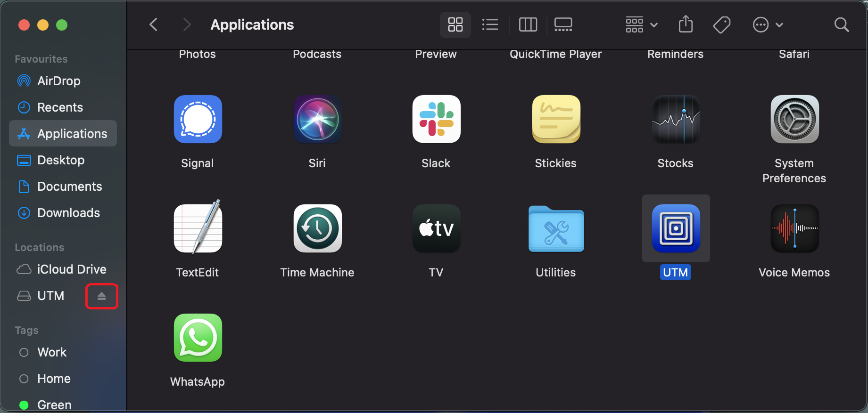Click the green full-screen window button

(x=62, y=25)
